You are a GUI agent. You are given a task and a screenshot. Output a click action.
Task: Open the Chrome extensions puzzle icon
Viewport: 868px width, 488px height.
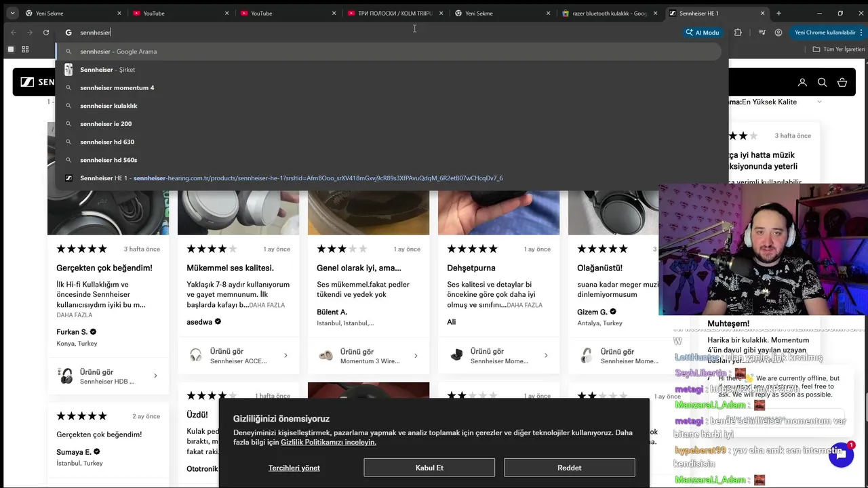coord(738,33)
